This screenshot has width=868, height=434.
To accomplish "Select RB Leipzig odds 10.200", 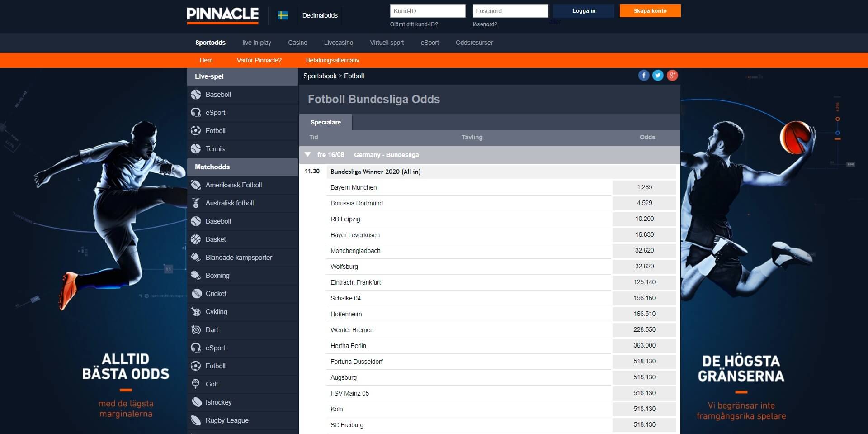I will (x=644, y=219).
